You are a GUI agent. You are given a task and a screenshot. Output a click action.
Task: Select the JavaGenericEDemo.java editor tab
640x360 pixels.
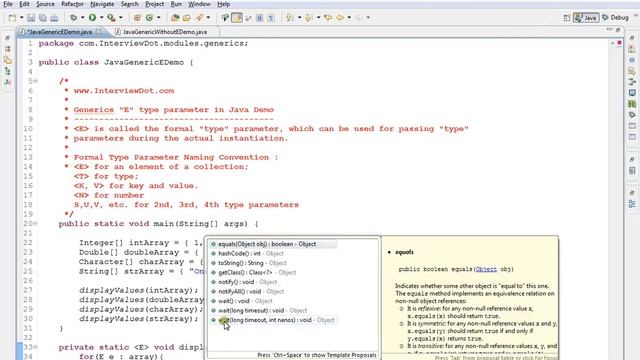point(59,31)
